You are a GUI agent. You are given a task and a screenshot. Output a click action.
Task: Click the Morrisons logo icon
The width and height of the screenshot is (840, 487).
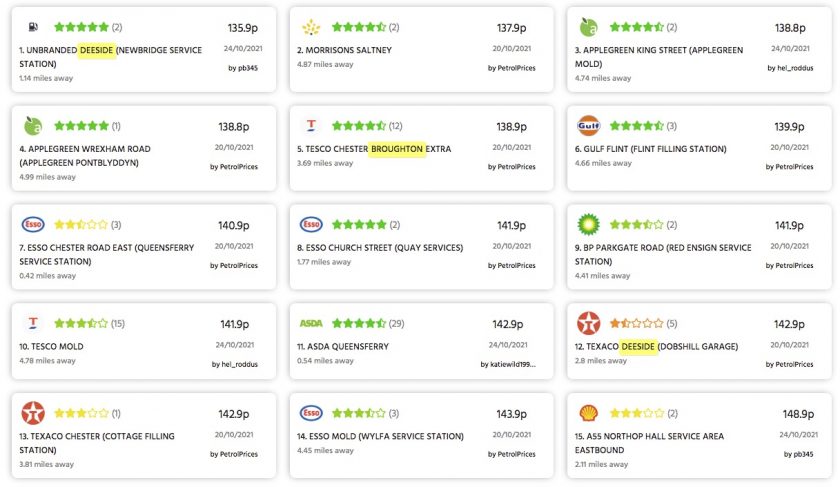tap(311, 27)
